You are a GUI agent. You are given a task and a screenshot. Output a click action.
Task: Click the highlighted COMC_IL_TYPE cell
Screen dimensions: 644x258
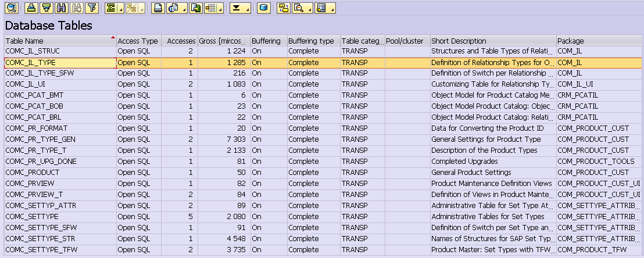[x=60, y=63]
